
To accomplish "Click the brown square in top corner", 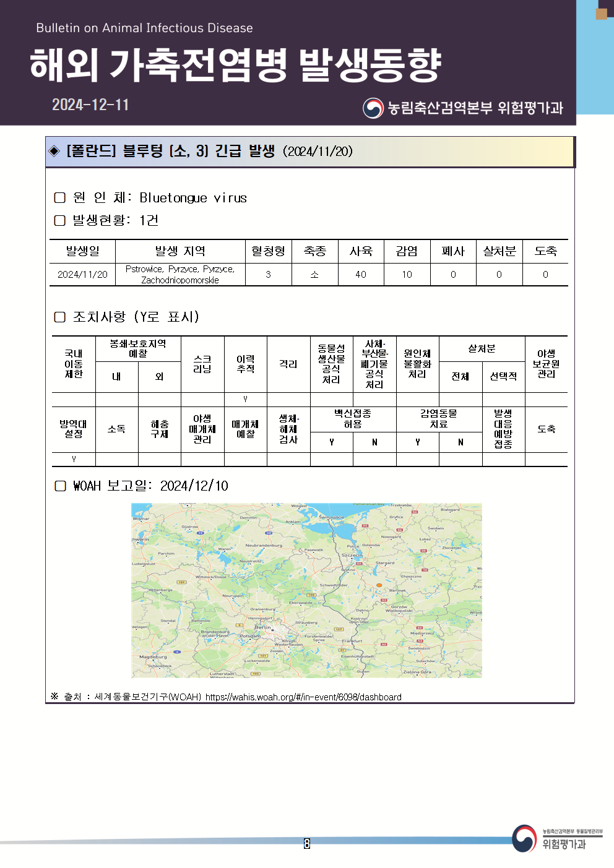I will click(601, 14).
